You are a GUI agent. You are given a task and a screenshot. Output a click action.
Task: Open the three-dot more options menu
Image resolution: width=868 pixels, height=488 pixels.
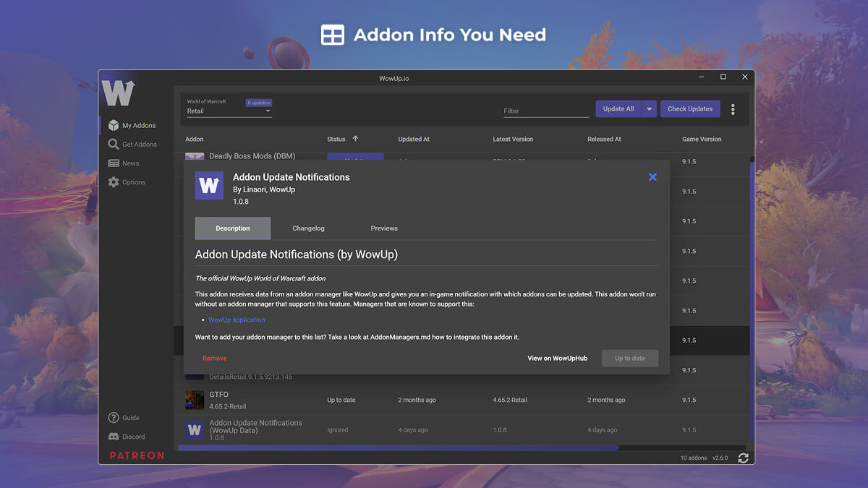tap(733, 109)
